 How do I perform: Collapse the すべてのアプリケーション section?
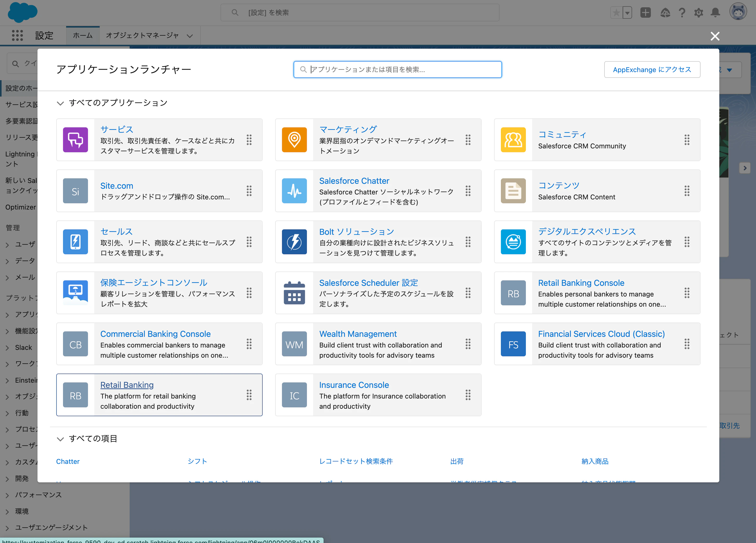(x=60, y=103)
